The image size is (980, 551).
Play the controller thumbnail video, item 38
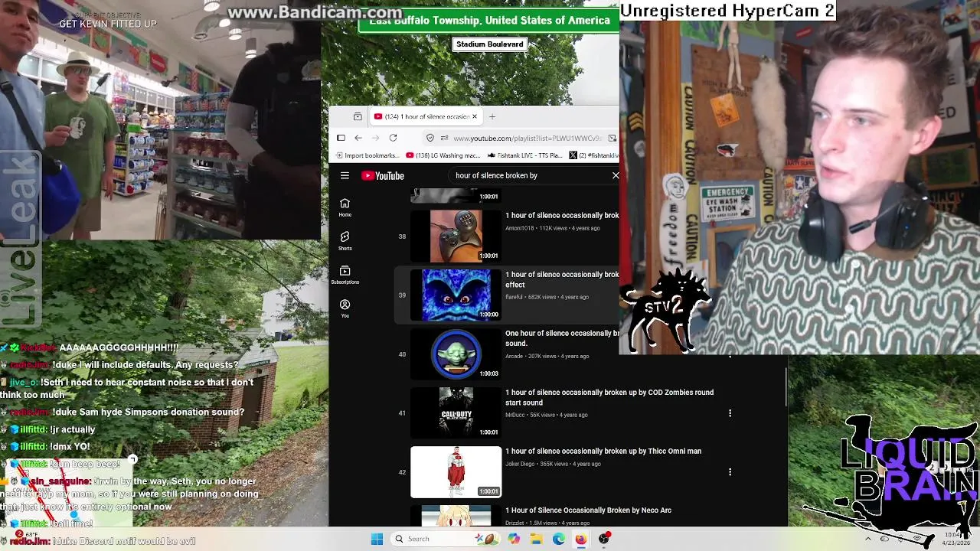456,236
